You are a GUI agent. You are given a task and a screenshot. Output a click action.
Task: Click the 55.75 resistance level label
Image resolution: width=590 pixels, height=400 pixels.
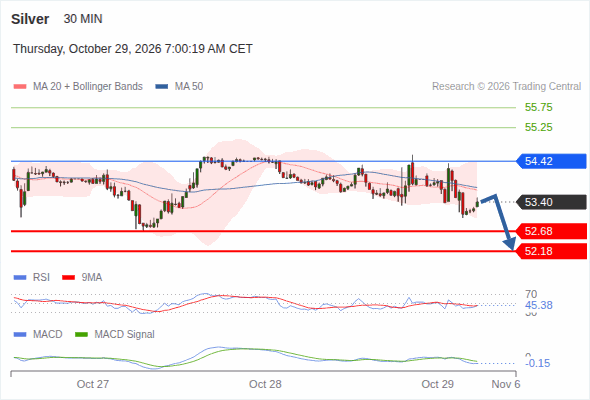tap(538, 107)
